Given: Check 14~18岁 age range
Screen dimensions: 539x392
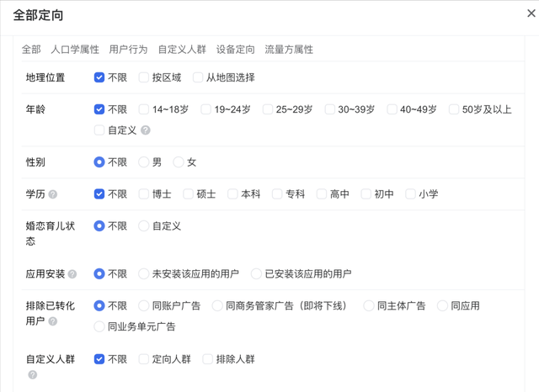Looking at the screenshot, I should coord(144,109).
